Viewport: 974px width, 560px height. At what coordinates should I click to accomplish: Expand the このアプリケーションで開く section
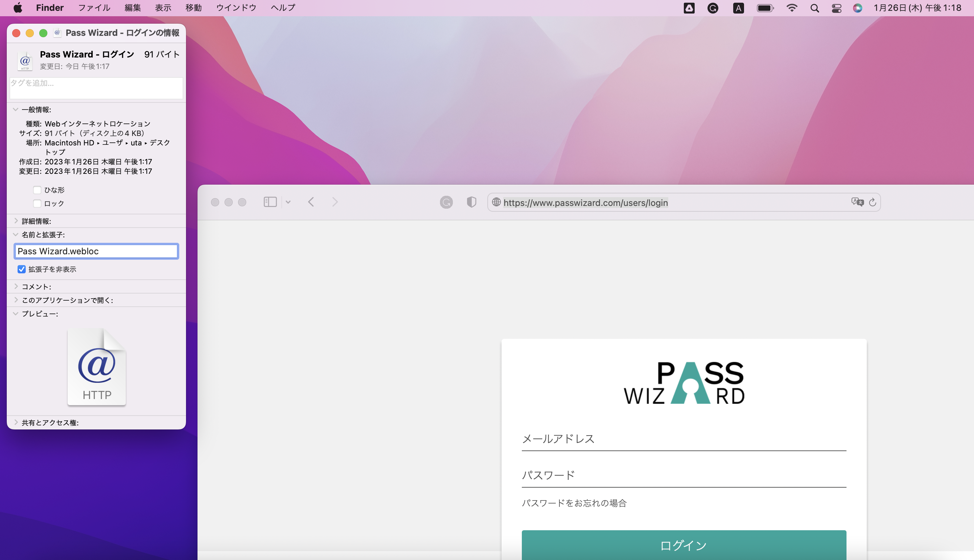tap(16, 300)
